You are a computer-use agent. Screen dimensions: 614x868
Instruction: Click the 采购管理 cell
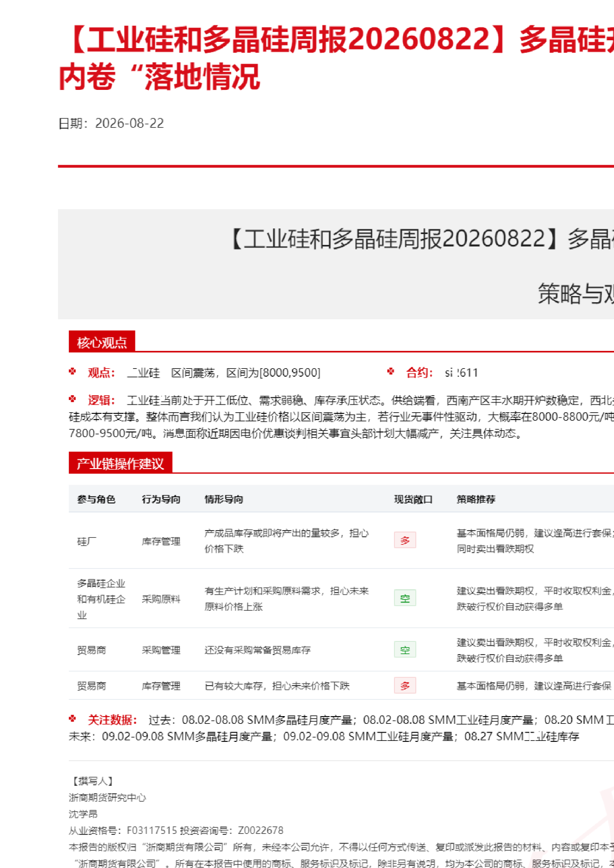click(161, 650)
